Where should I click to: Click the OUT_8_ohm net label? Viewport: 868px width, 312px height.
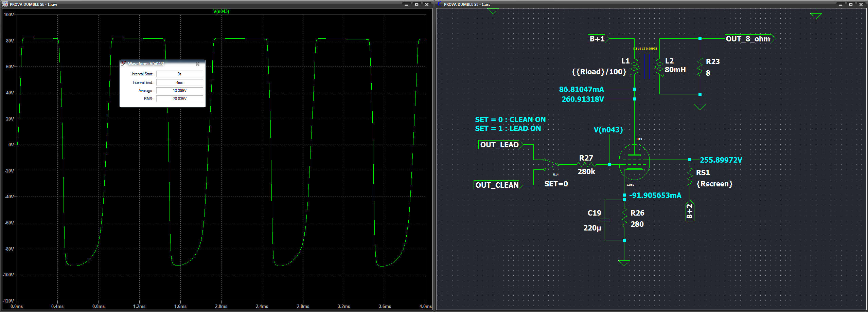pos(749,39)
